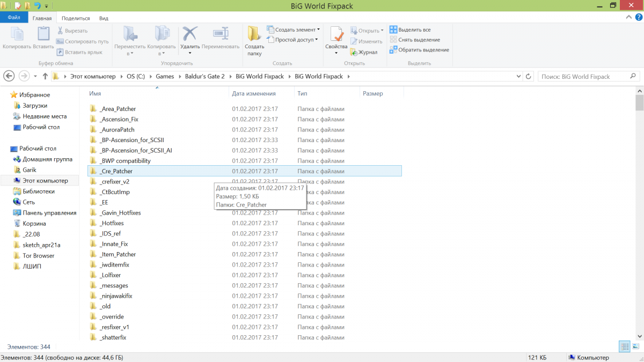Screen dimensions: 644x362
Task: Sort by the Тип column header
Action: click(x=302, y=93)
